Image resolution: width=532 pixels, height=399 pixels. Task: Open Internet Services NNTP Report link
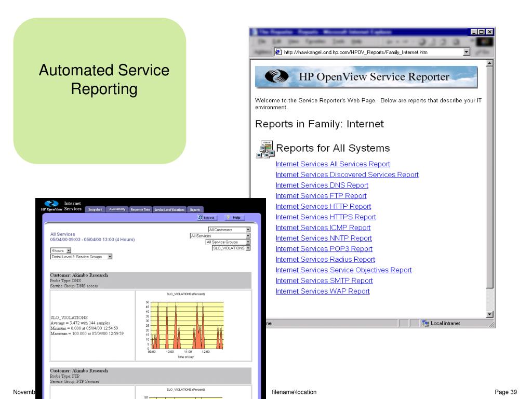[x=324, y=238]
